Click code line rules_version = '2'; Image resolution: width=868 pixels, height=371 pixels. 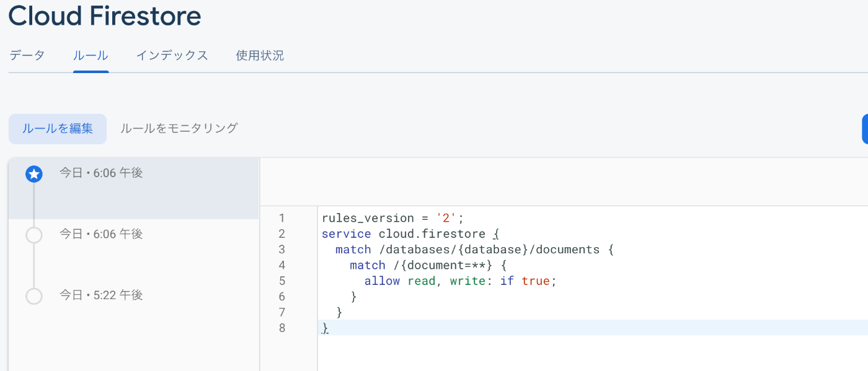coord(393,218)
